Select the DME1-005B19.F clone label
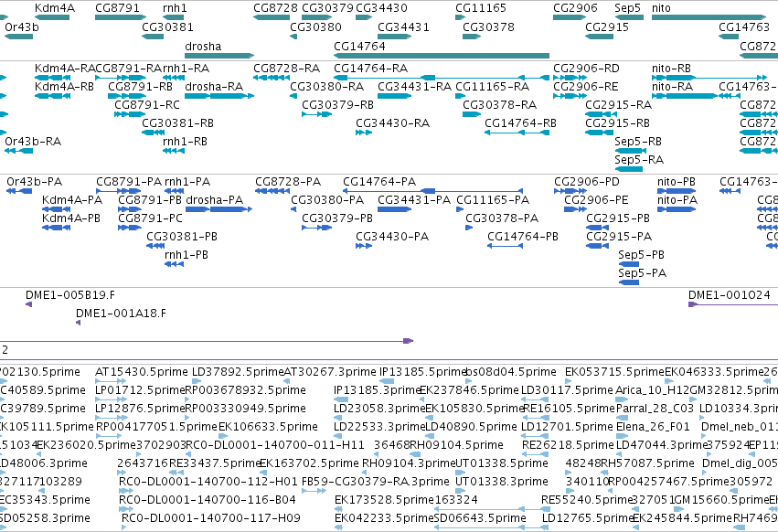The height and width of the screenshot is (532, 778). tap(70, 295)
